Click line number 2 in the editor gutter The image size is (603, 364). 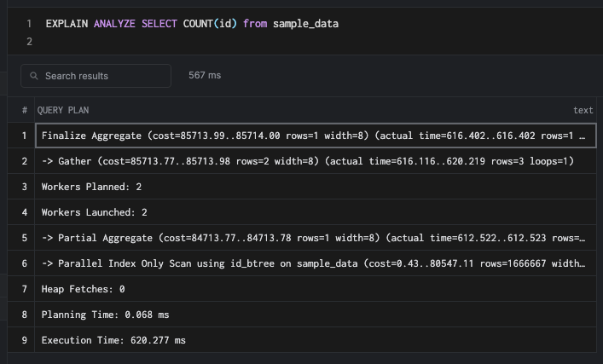[x=29, y=41]
